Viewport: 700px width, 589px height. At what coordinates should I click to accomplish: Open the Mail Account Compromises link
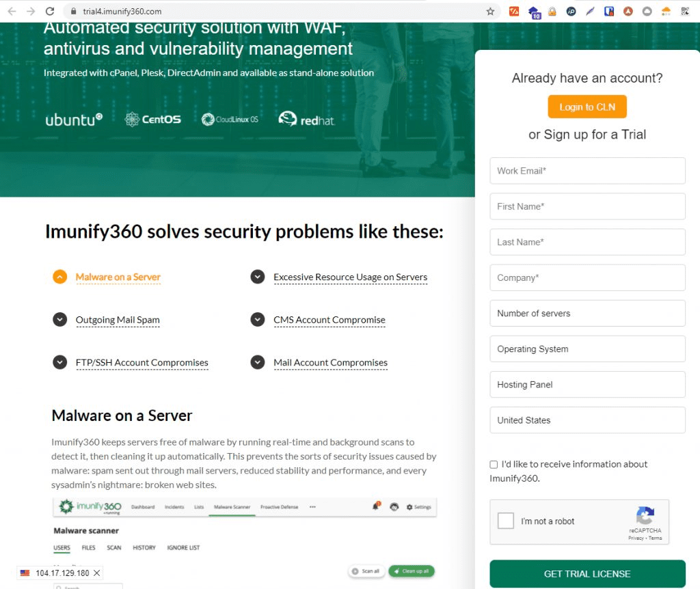(330, 362)
